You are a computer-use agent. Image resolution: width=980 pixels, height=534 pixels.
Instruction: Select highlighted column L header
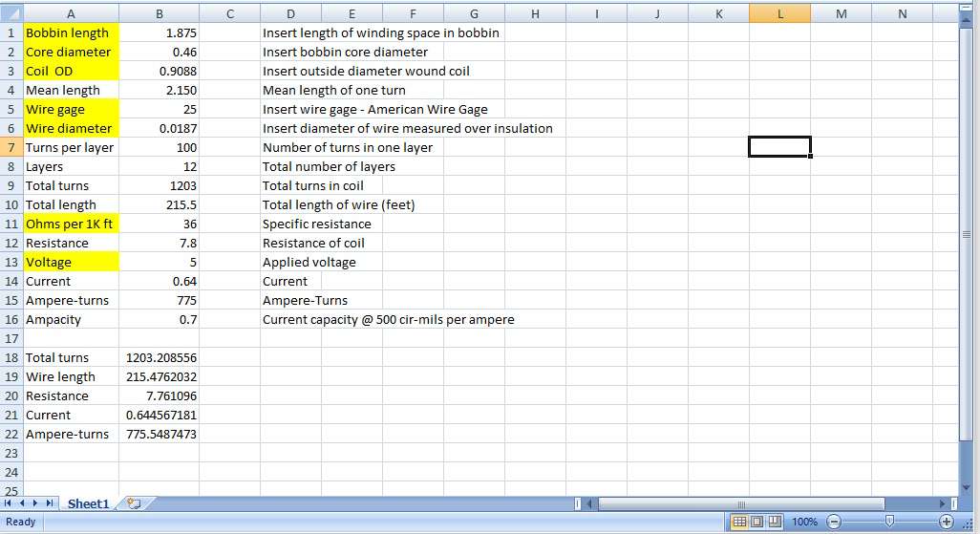point(780,13)
